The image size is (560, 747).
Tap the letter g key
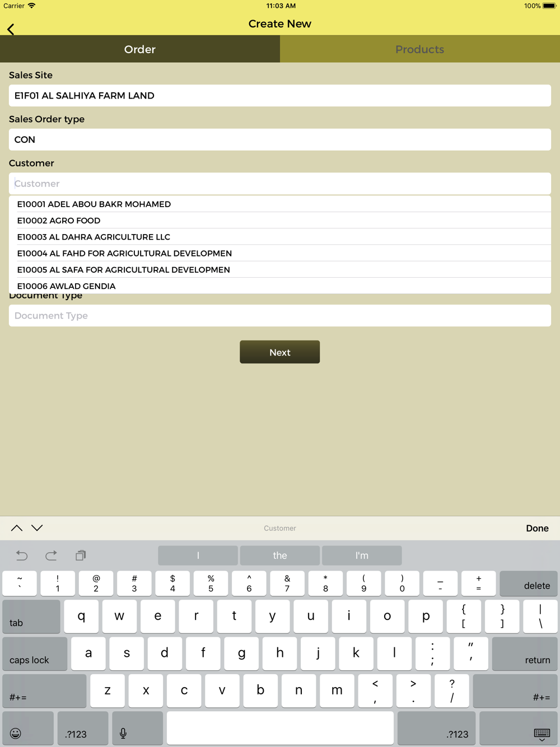241,653
